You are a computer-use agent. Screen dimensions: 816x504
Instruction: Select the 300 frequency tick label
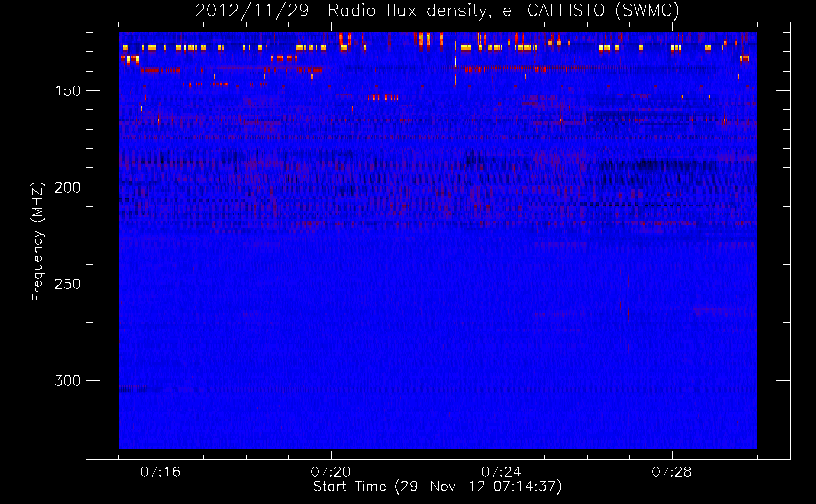click(x=68, y=381)
